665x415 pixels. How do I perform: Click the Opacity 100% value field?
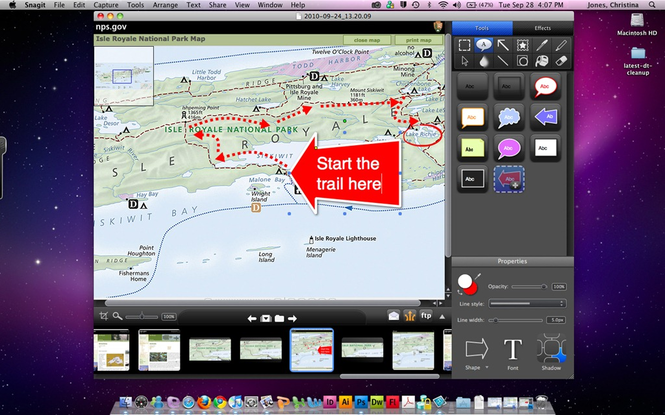coord(559,287)
